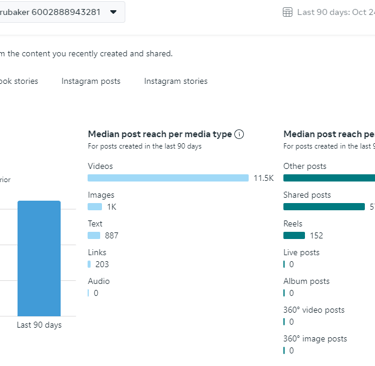Click the account name text ending 6002888943281
375x366 pixels.
[x=50, y=12]
